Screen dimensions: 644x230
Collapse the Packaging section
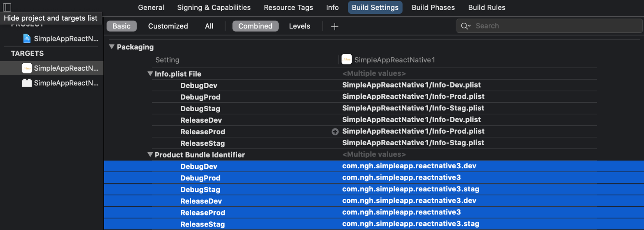coord(112,47)
